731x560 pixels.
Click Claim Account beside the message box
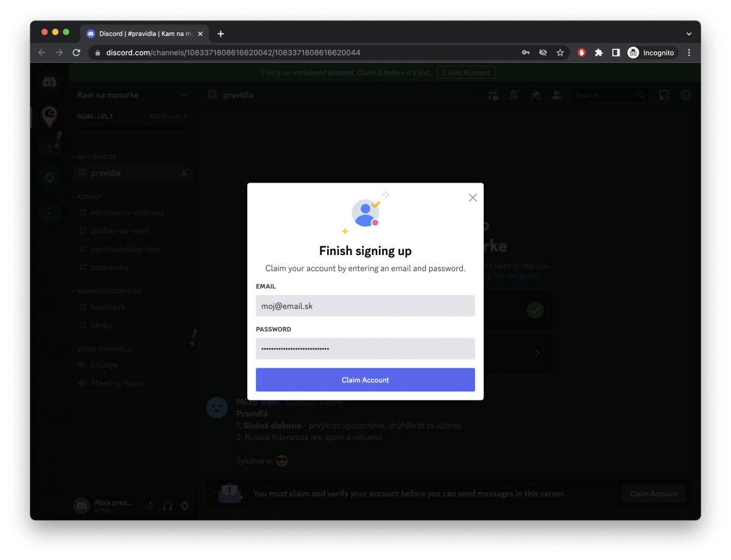654,494
